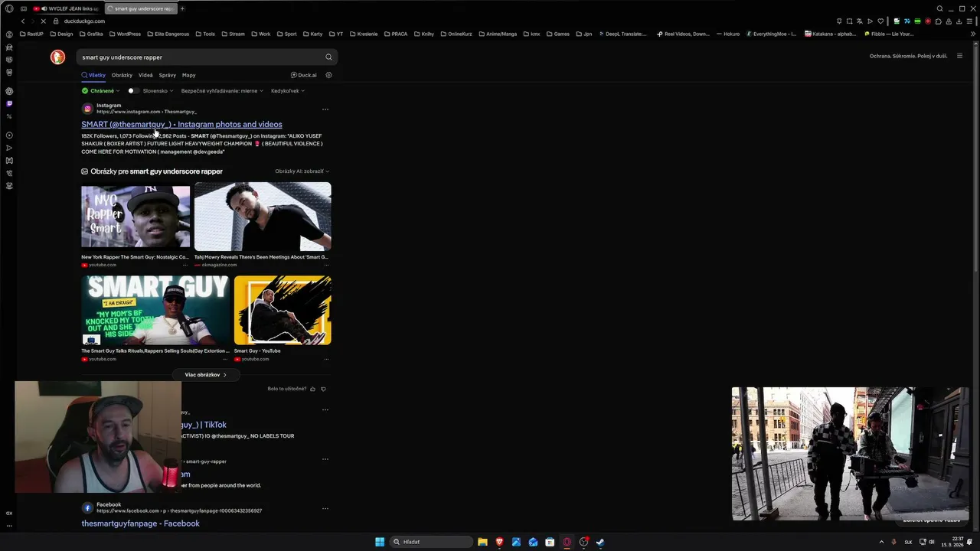
Task: Open the Tahj Mowry image thumbnail
Action: click(263, 217)
